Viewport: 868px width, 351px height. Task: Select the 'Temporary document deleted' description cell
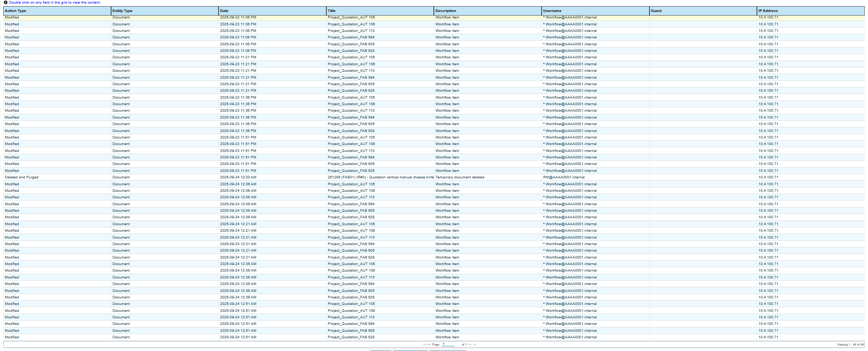(488, 177)
